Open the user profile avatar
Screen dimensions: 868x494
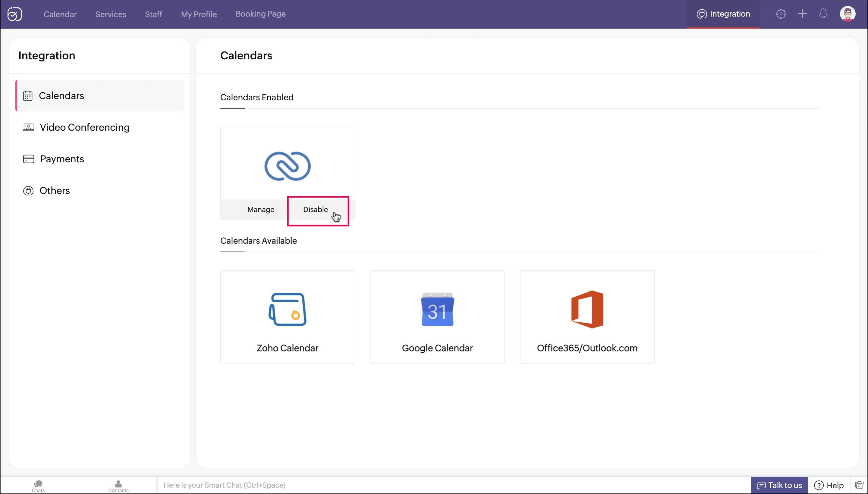tap(848, 14)
